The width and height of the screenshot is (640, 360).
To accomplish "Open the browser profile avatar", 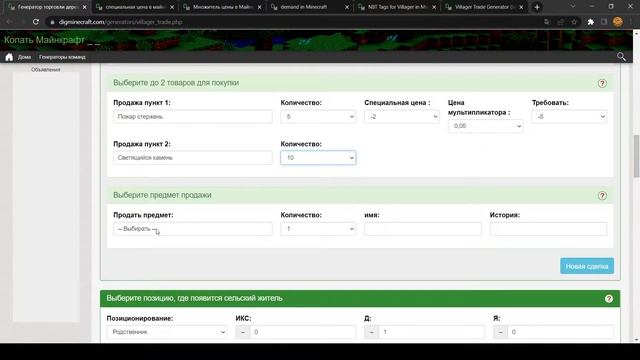I will coord(618,22).
